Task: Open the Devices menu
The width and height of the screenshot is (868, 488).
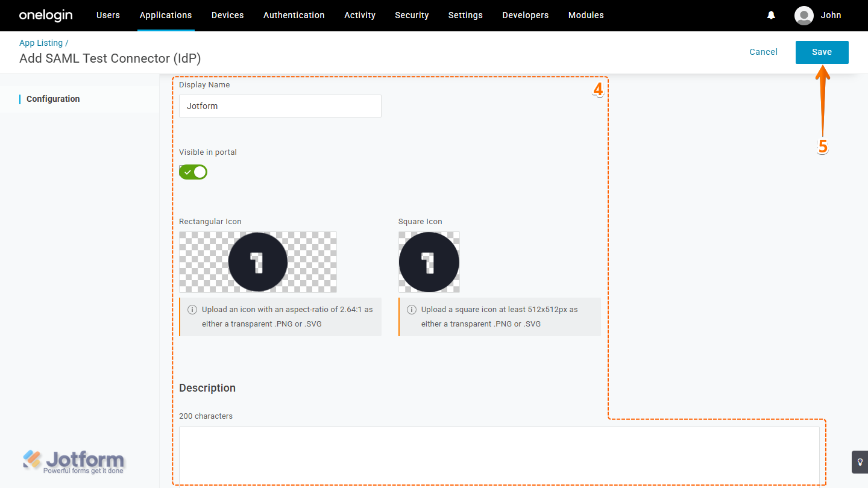Action: tap(228, 15)
